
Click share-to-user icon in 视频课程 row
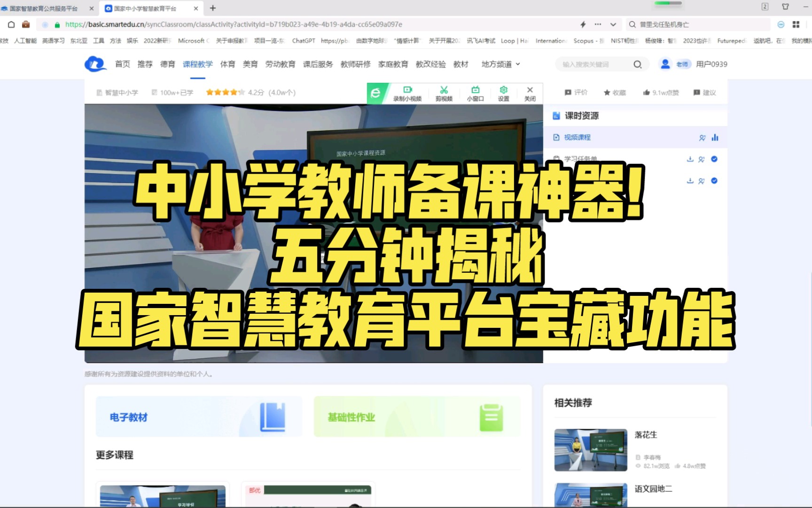(x=702, y=138)
